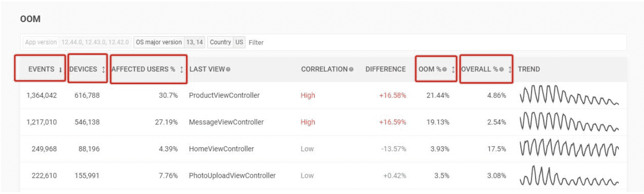Open the Country US filter chip
The height and width of the screenshot is (194, 644).
pos(226,42)
